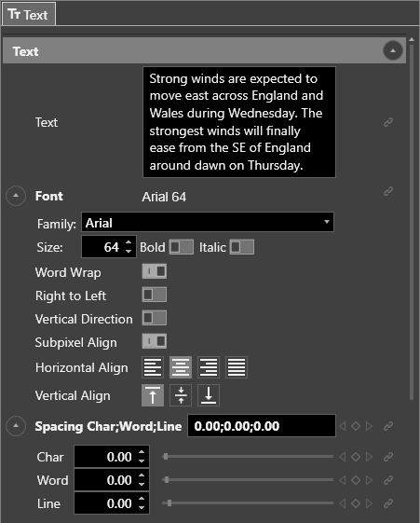Click the 'Vertical Align' label
420x523 pixels.
click(73, 396)
